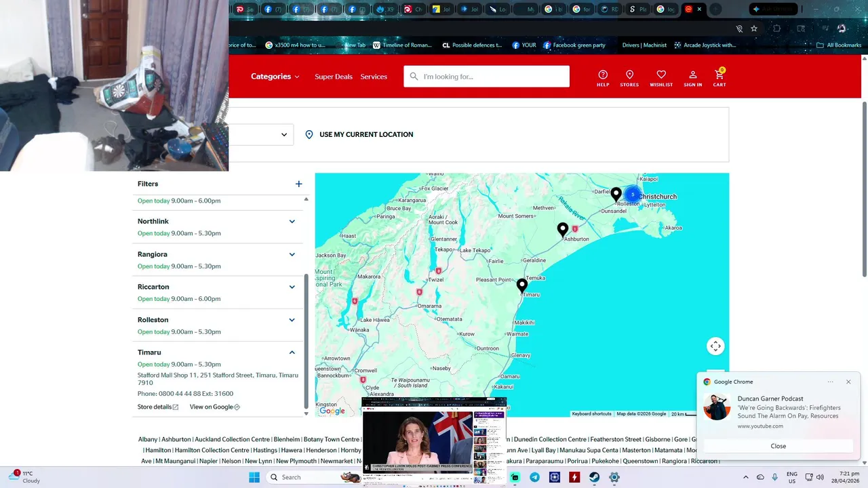Viewport: 868px width, 488px height.
Task: Open 'Timeline of Roman...' bookmark
Action: click(x=402, y=45)
